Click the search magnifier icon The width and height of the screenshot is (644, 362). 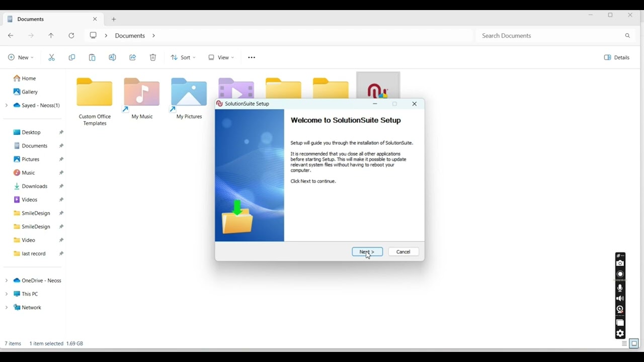coord(627,36)
